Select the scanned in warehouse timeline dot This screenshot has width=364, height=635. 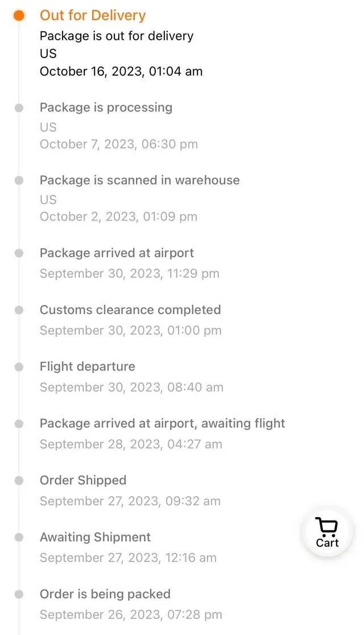coord(19,180)
